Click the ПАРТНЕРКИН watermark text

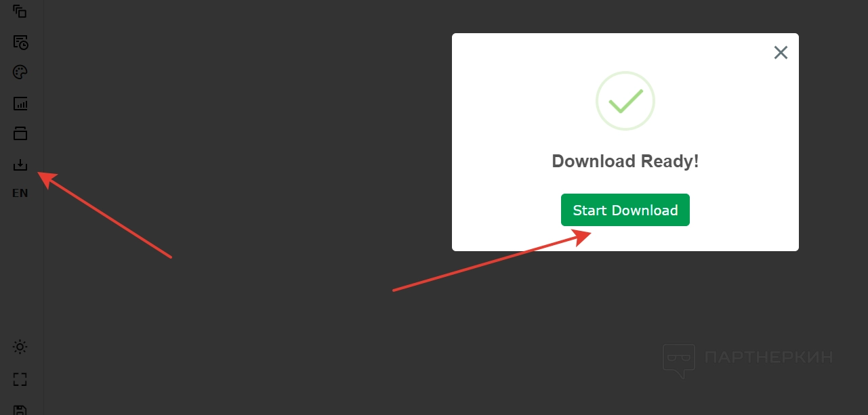[x=768, y=357]
